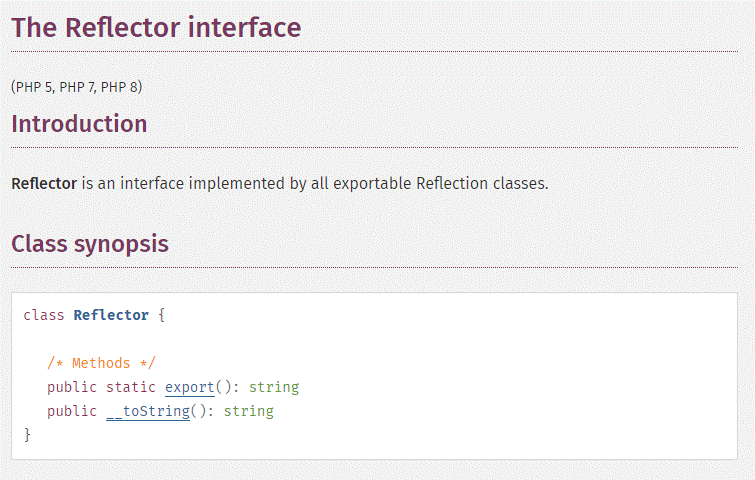
Task: Click the "/* Methods */" code comment
Action: coord(101,363)
